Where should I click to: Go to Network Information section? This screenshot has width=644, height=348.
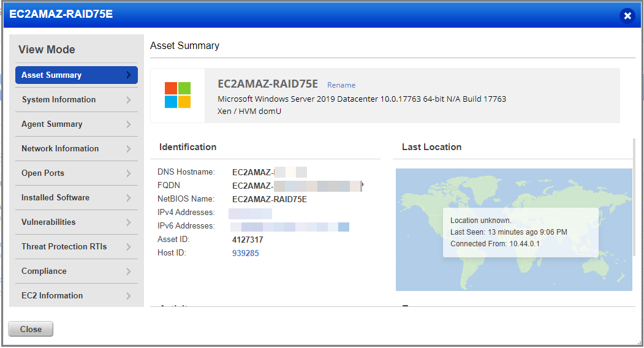77,149
